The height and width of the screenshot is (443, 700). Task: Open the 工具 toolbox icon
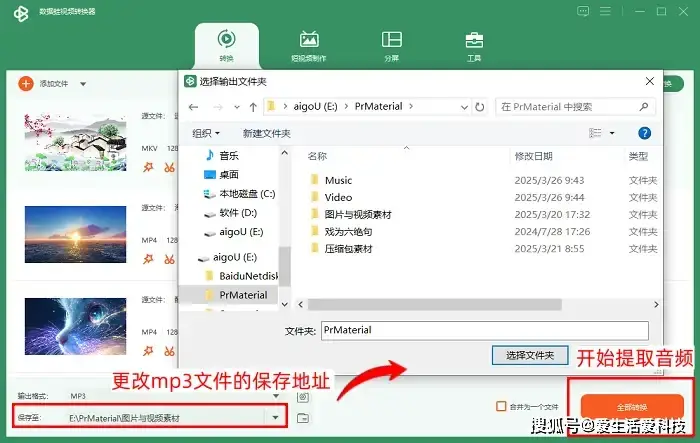tap(474, 45)
